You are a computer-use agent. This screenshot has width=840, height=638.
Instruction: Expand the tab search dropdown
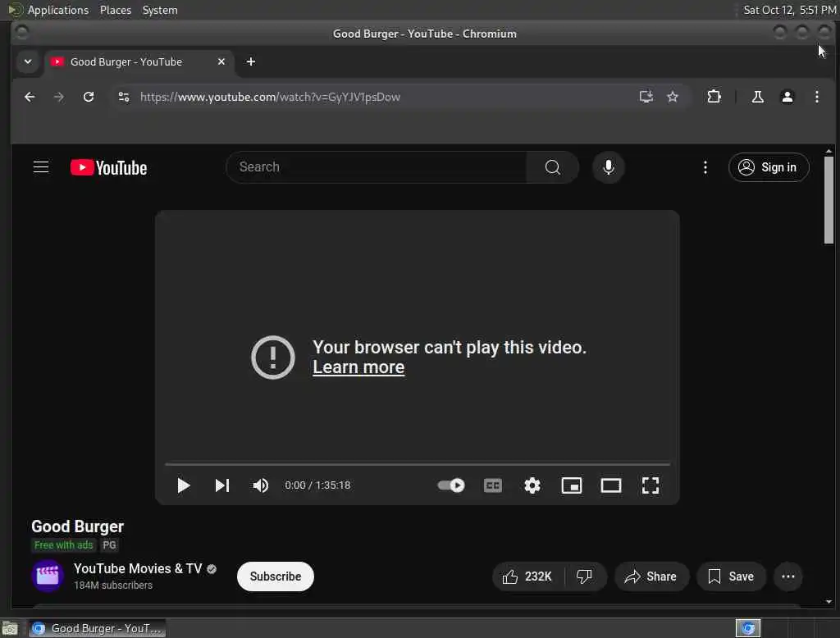[x=28, y=62]
